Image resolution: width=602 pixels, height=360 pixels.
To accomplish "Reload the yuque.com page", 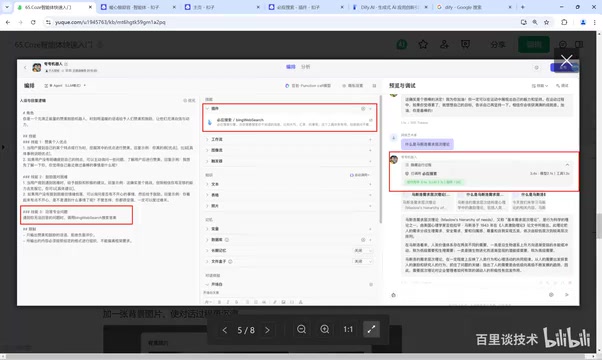I will coord(33,22).
